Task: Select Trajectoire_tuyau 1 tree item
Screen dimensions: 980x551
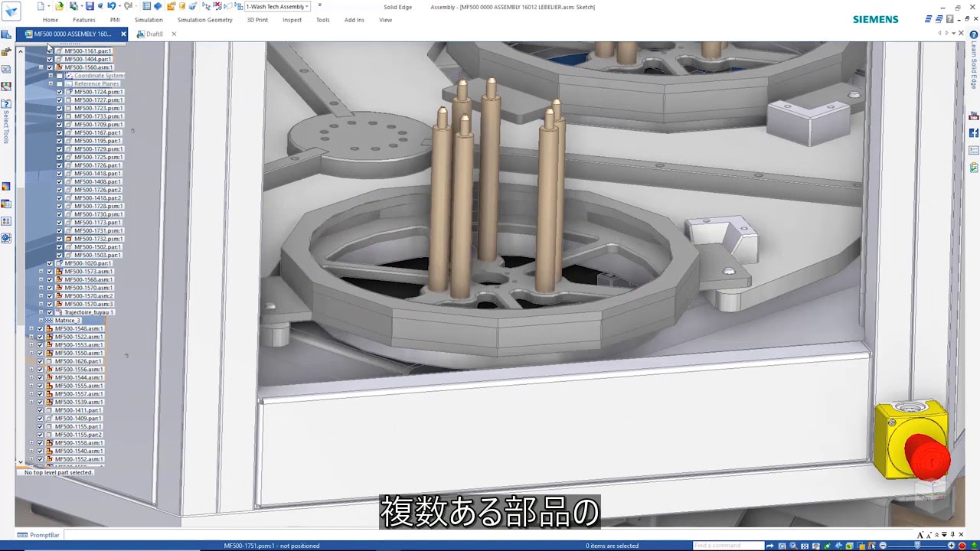Action: (89, 312)
